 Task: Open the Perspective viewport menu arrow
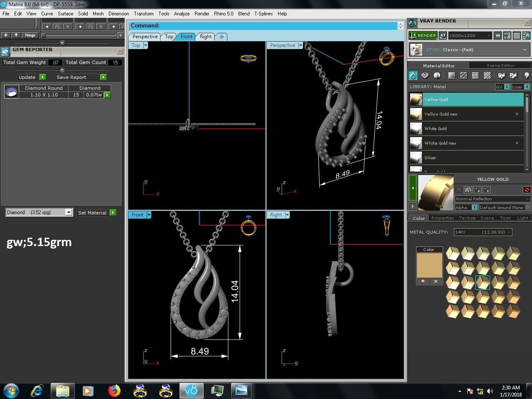click(x=300, y=45)
